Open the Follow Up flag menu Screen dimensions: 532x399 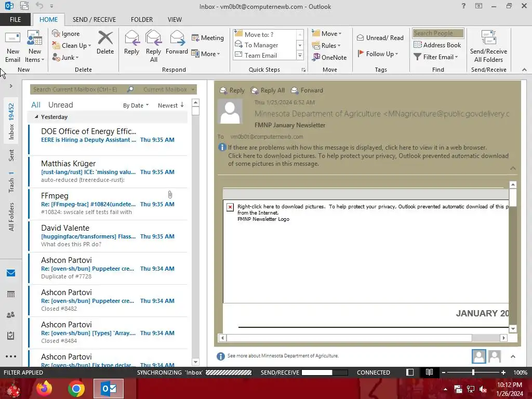(378, 54)
